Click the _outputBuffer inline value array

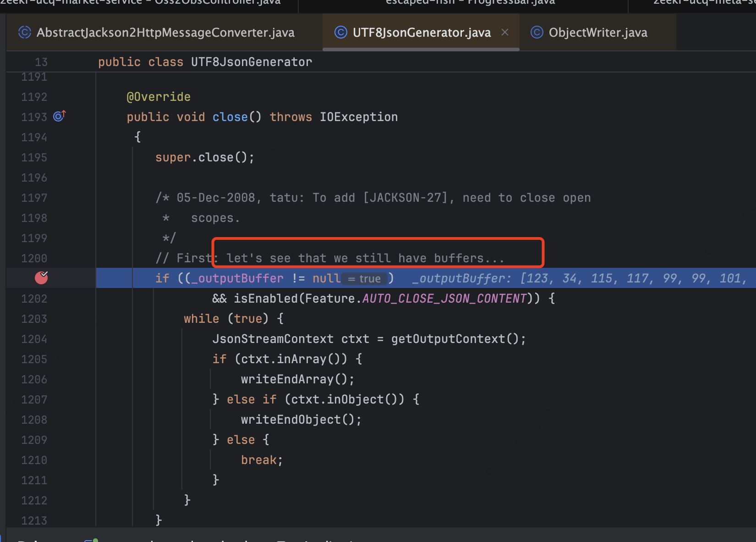584,278
